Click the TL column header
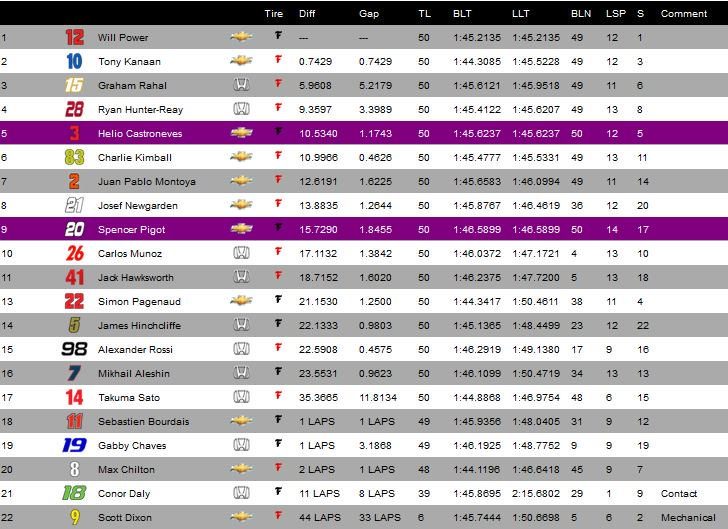The height and width of the screenshot is (529, 728). point(424,13)
